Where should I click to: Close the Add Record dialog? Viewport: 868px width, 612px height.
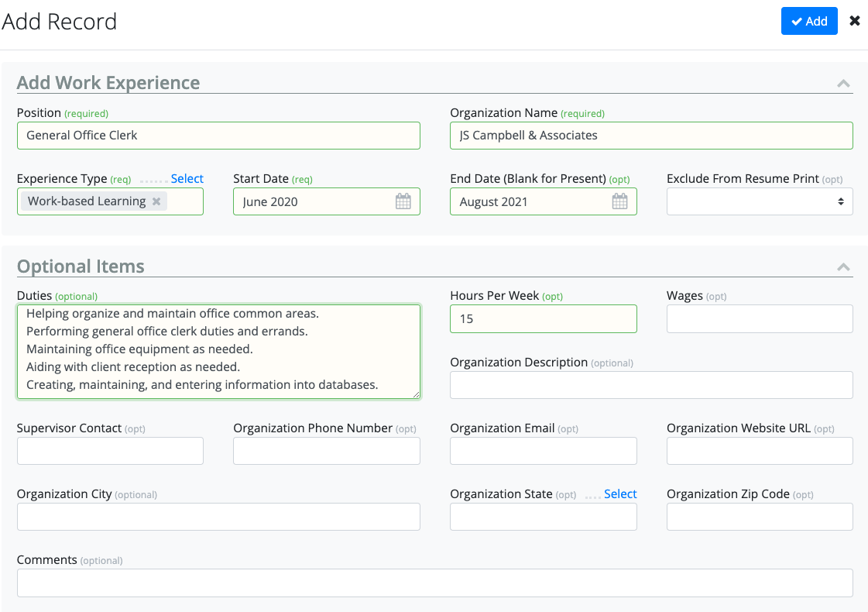[855, 21]
